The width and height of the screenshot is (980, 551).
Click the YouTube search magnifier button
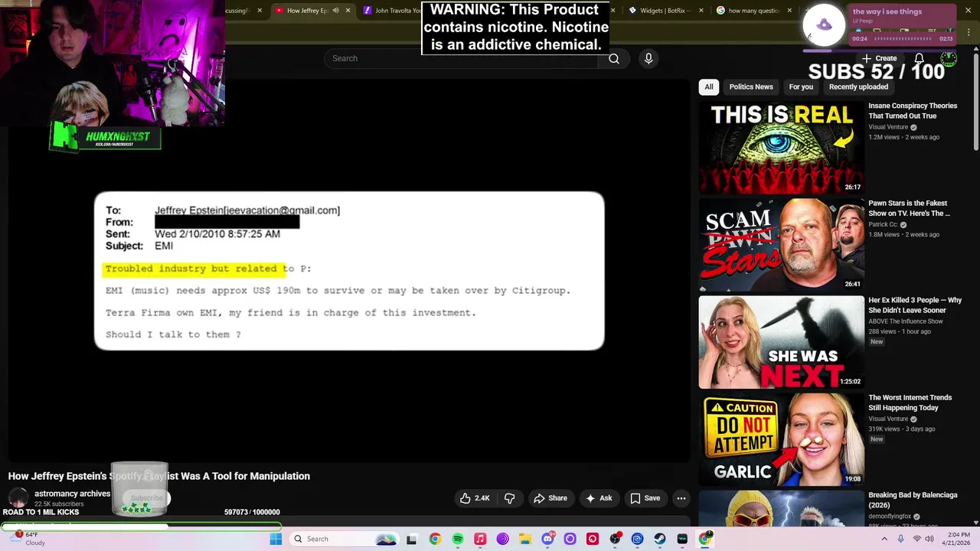[x=614, y=58]
